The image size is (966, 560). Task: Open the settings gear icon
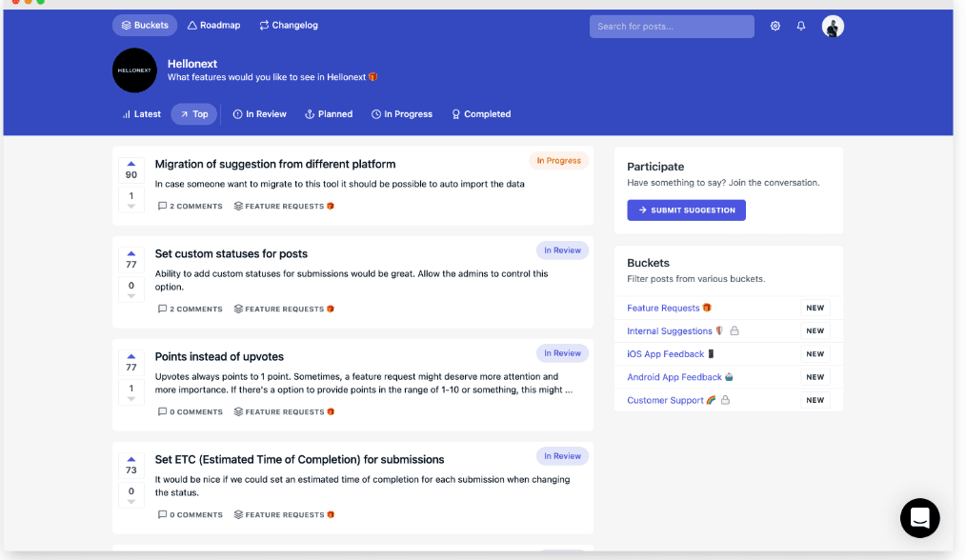click(775, 26)
